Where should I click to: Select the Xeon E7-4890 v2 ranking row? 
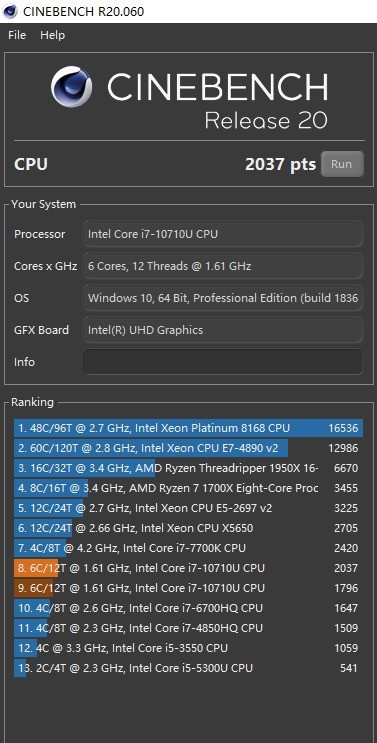pyautogui.click(x=188, y=448)
